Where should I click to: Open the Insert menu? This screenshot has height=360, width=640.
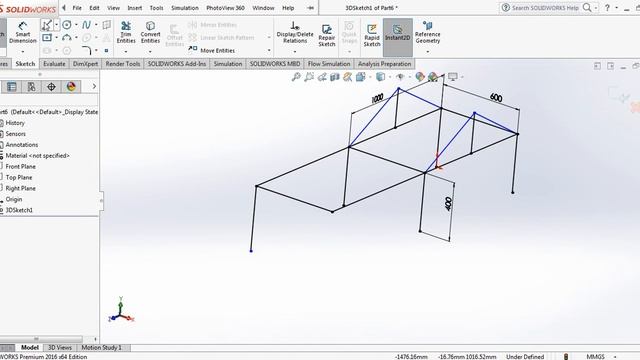[x=135, y=8]
